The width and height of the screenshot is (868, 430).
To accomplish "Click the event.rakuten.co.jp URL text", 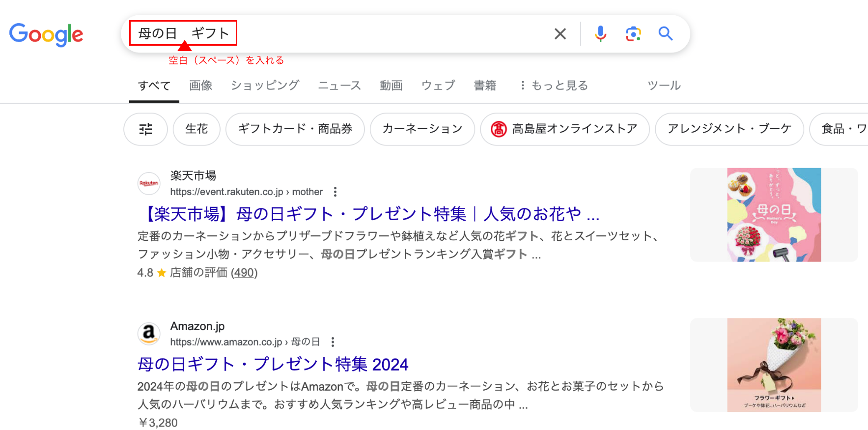I will coord(247,192).
